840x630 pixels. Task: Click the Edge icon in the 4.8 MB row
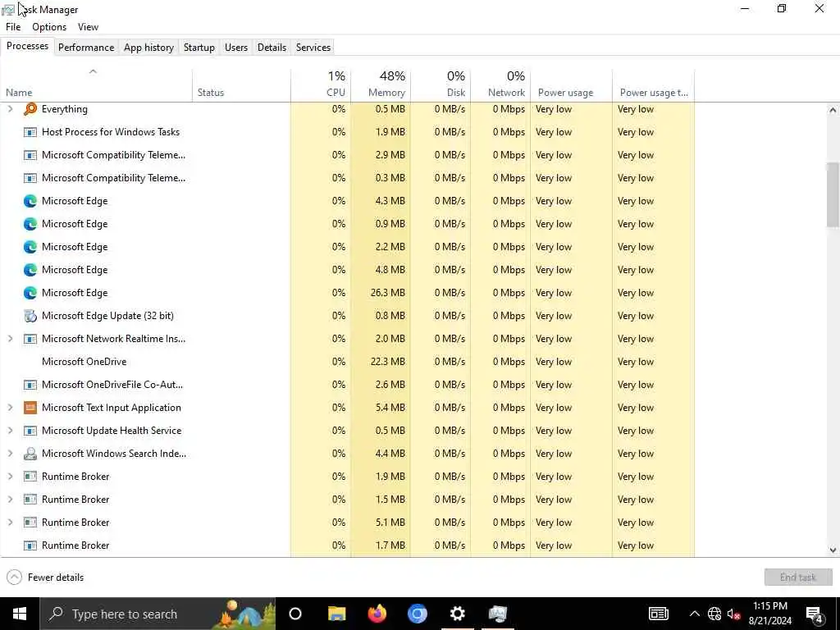(x=30, y=270)
